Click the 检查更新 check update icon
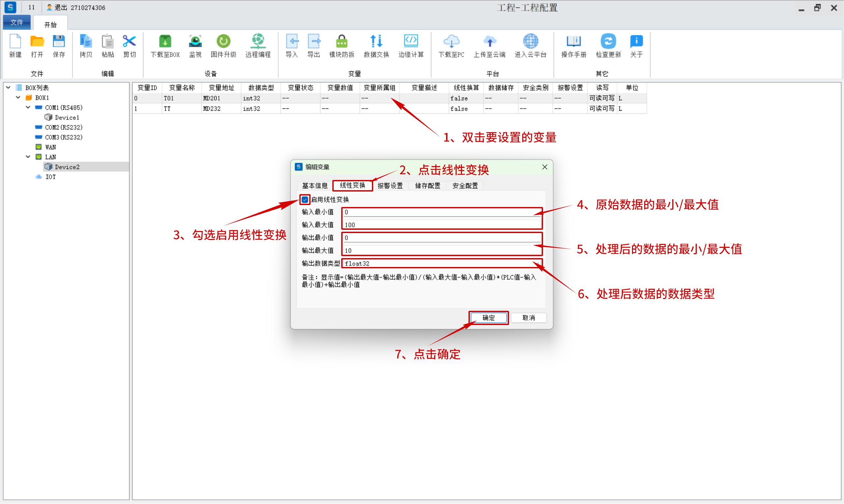Screen dimensions: 844x504 click(x=608, y=42)
